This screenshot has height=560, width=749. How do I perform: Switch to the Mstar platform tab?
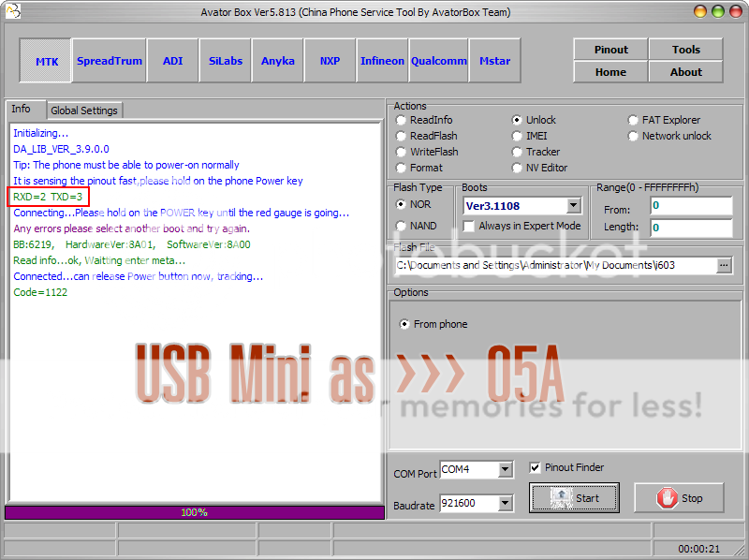[x=495, y=61]
